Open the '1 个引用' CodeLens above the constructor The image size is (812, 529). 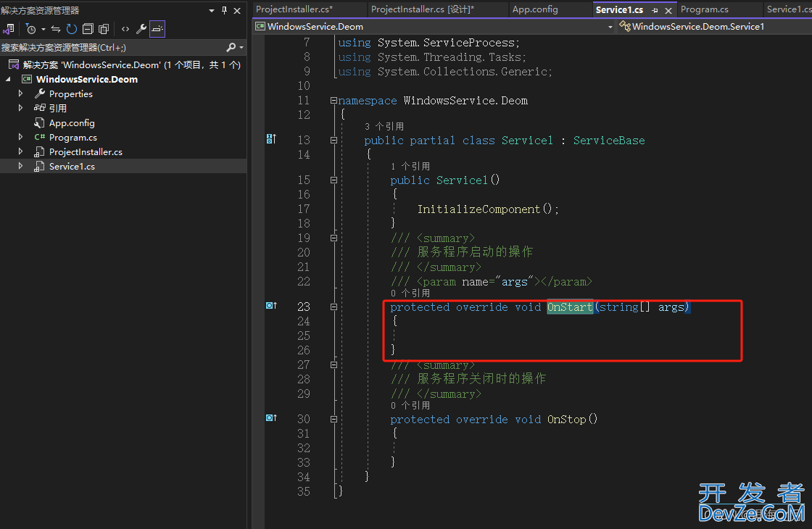coord(410,166)
